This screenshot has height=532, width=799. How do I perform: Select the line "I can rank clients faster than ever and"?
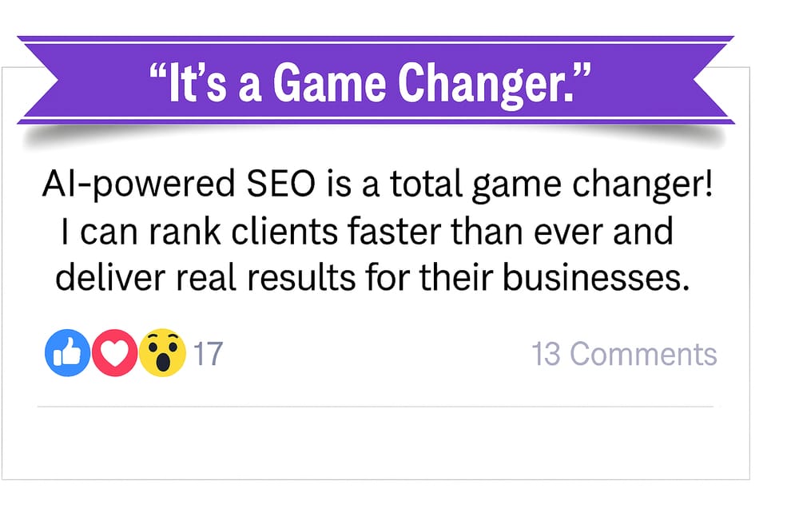(367, 232)
